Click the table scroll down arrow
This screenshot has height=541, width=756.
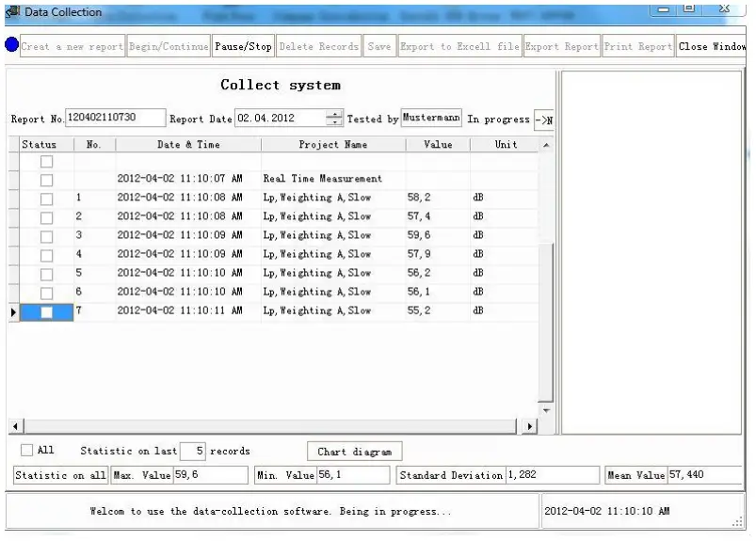(546, 410)
